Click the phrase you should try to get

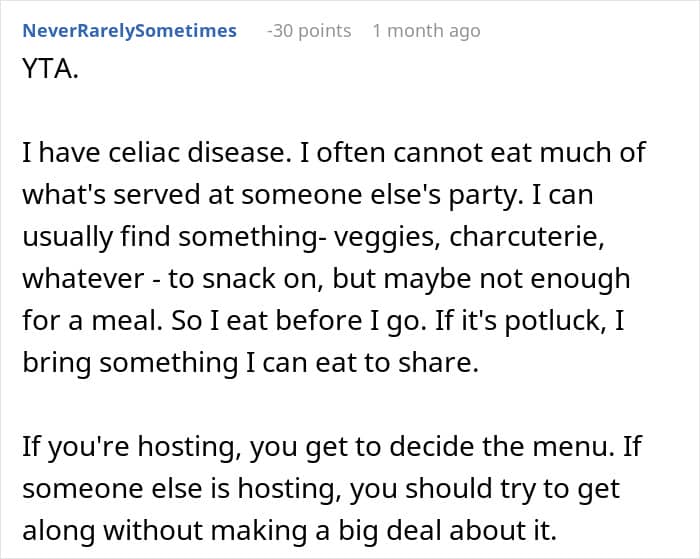(484, 489)
